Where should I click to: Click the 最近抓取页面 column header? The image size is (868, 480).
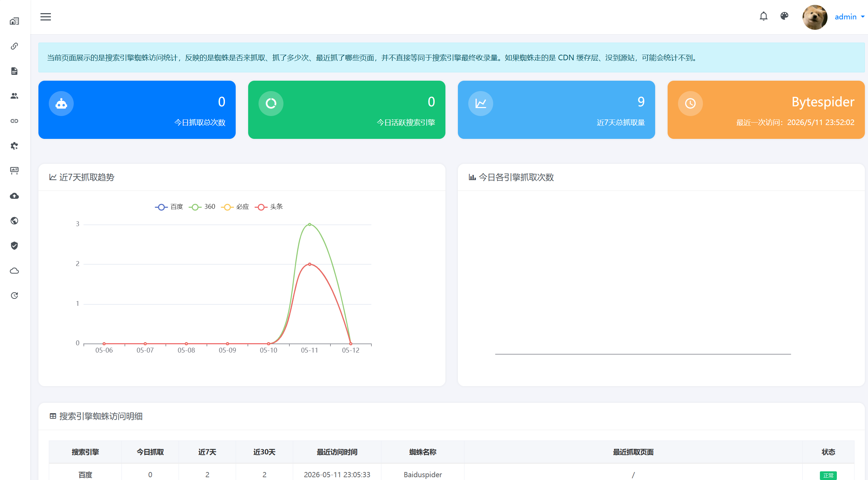[633, 452]
